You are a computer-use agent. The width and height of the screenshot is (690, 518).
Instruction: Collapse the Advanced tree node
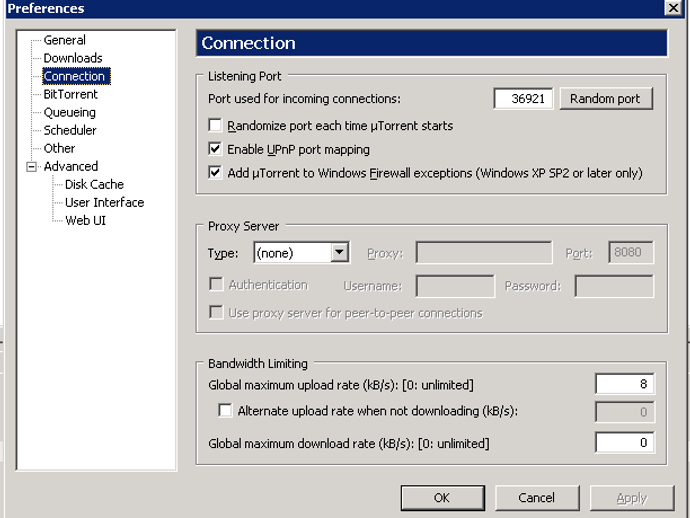31,167
